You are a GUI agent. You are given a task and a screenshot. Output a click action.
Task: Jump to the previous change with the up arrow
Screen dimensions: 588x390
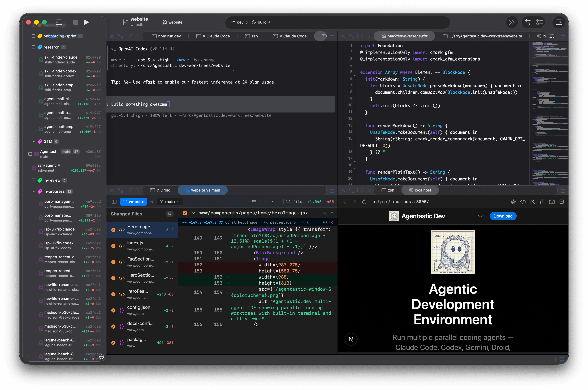(x=266, y=202)
